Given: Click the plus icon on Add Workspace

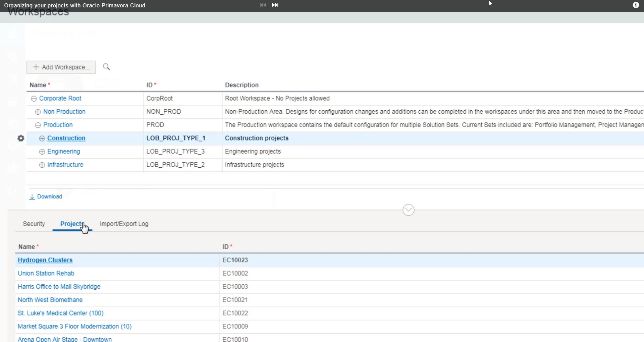Looking at the screenshot, I should 36,67.
